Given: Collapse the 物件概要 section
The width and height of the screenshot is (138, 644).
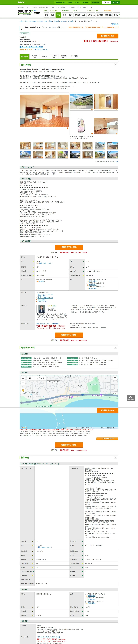Looking at the screenshot, I should point(115,457).
